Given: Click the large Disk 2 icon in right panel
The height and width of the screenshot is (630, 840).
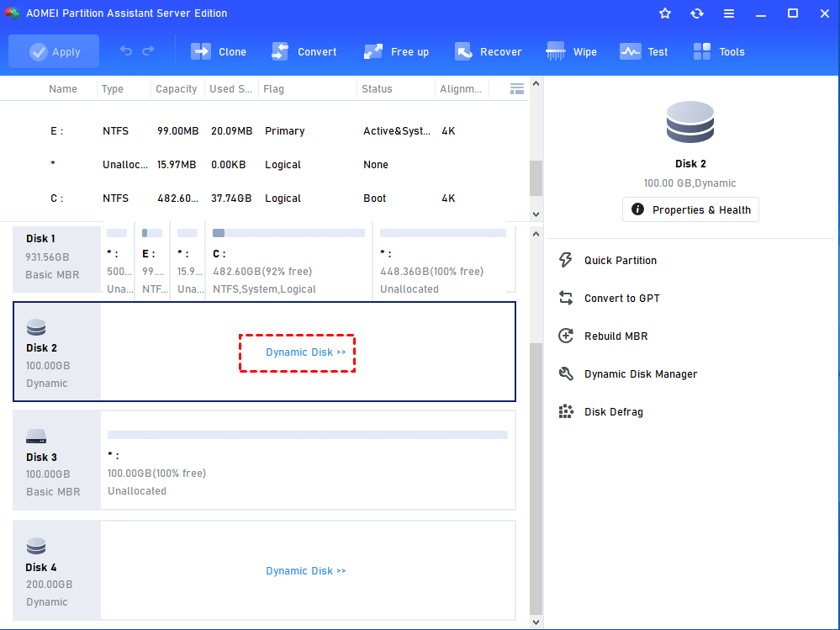Looking at the screenshot, I should (x=690, y=122).
